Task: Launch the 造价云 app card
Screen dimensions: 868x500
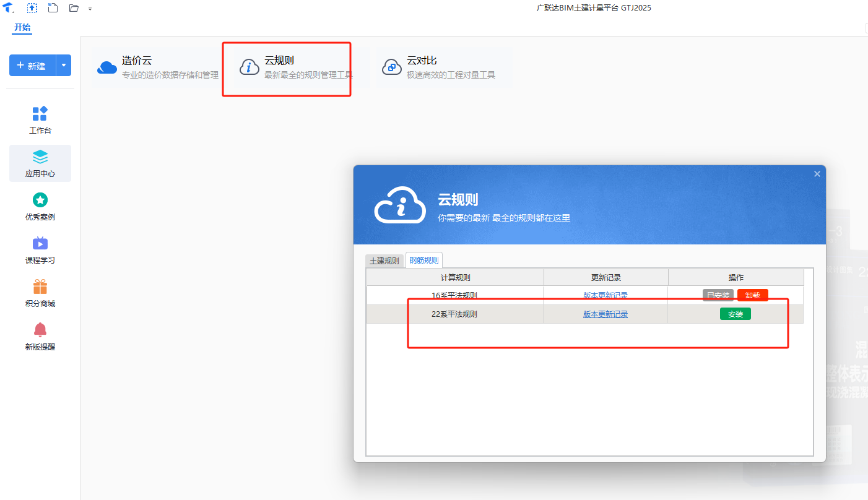Action: click(x=158, y=67)
